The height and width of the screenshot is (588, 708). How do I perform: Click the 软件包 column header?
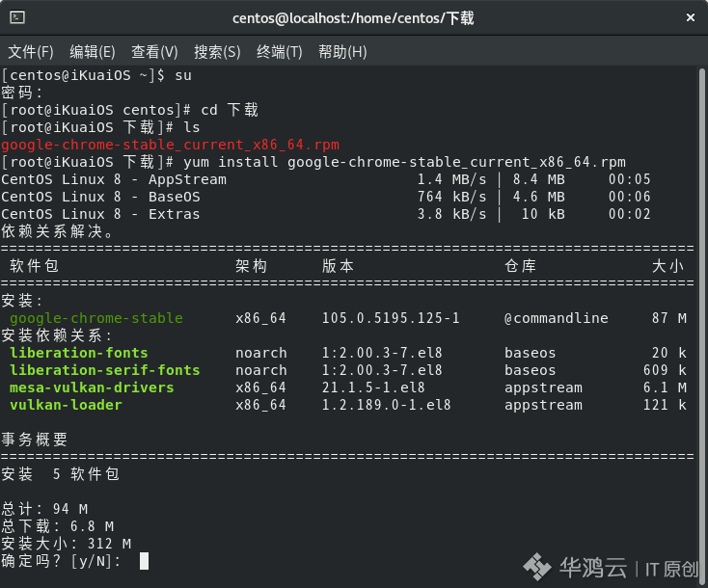pos(35,266)
